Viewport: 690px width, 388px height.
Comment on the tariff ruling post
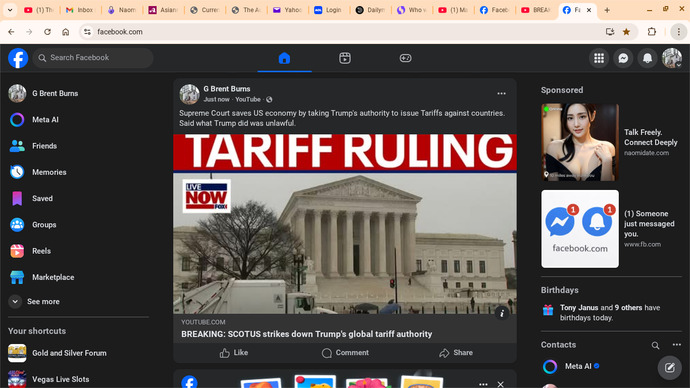point(345,353)
